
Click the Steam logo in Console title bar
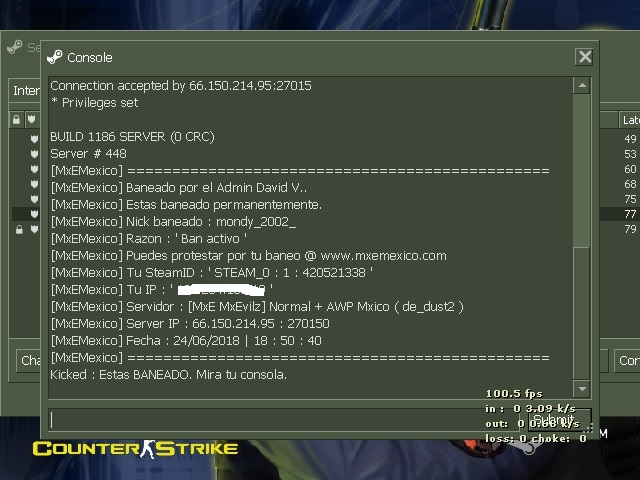55,57
